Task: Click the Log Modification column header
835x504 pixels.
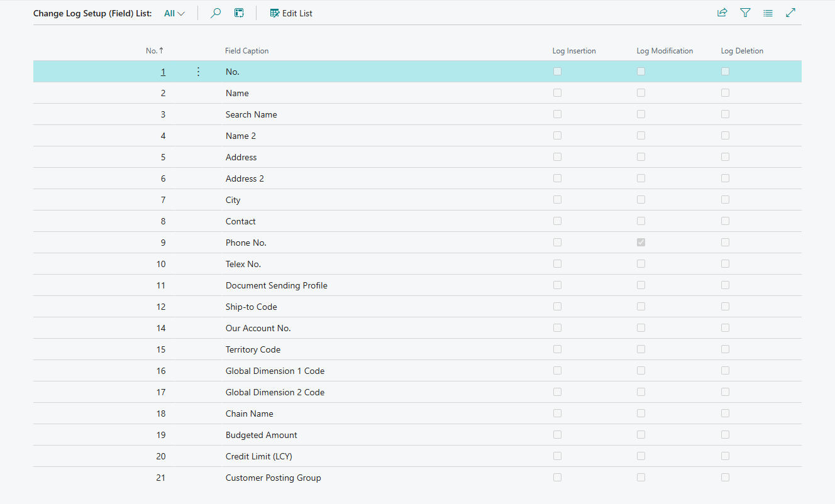Action: 665,51
